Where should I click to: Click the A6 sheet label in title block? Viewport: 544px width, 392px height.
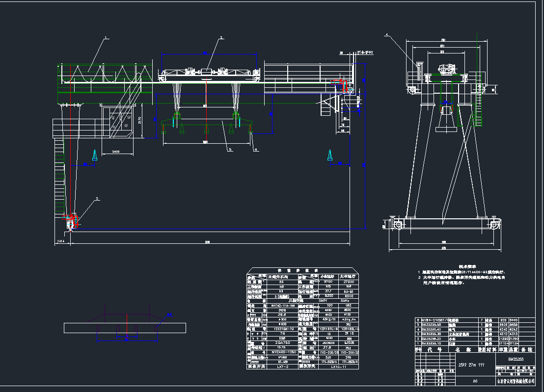click(x=475, y=381)
